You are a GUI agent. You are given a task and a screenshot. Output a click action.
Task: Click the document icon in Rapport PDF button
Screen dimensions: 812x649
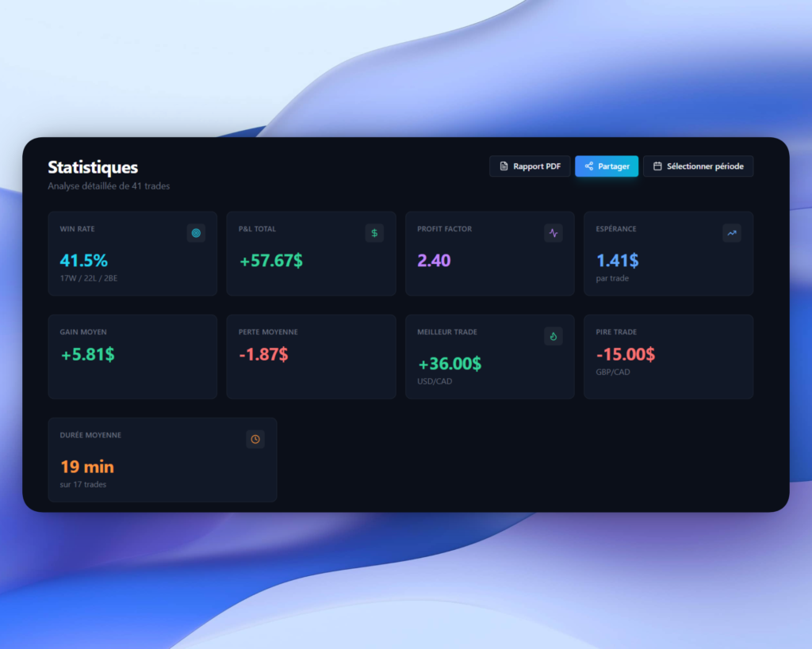(504, 166)
